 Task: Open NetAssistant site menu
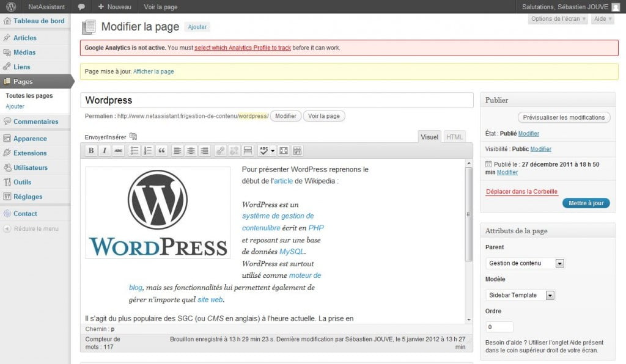click(x=46, y=7)
